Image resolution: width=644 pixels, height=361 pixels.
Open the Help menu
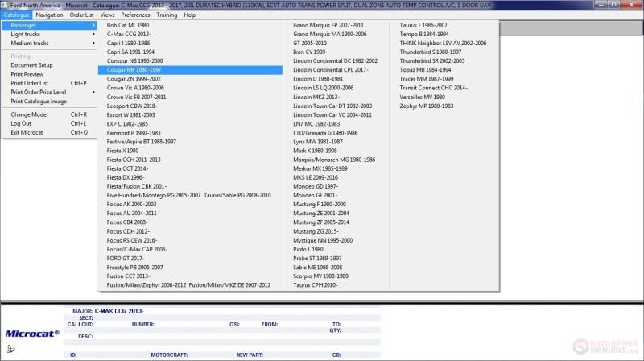(189, 15)
